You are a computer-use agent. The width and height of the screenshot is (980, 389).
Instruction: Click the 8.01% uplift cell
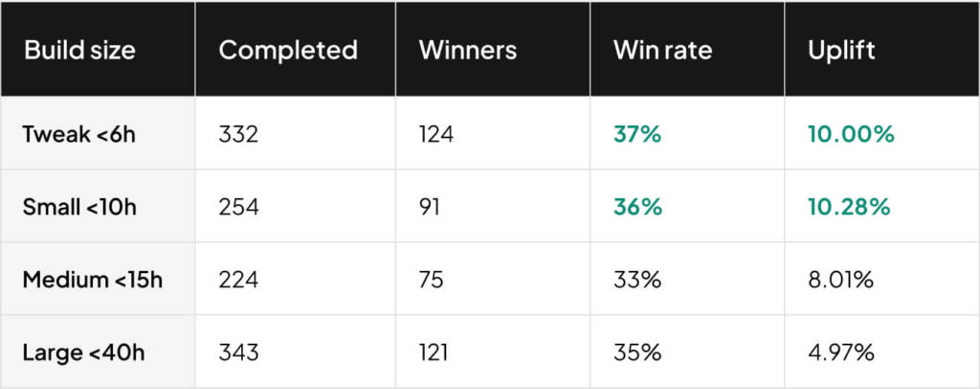point(841,280)
